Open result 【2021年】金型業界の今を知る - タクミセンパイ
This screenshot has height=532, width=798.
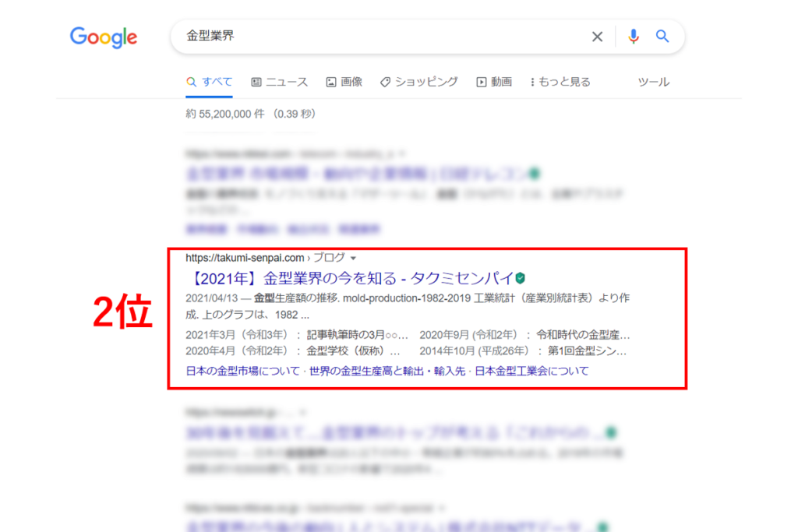[x=351, y=278]
